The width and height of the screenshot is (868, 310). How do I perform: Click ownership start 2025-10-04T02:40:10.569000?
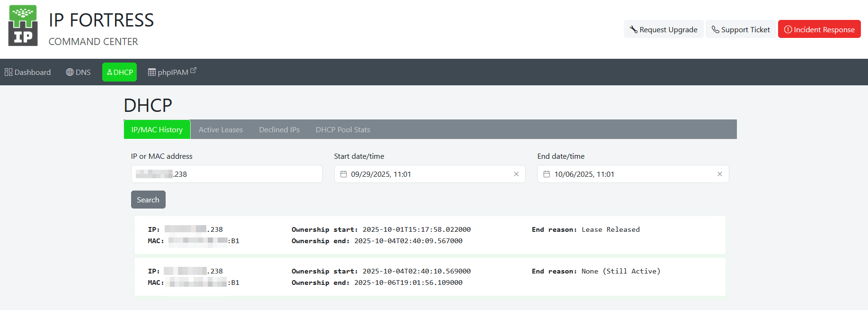(416, 271)
